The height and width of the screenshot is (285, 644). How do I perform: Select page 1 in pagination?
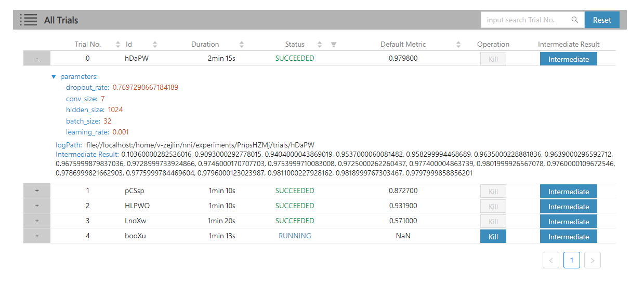point(571,261)
